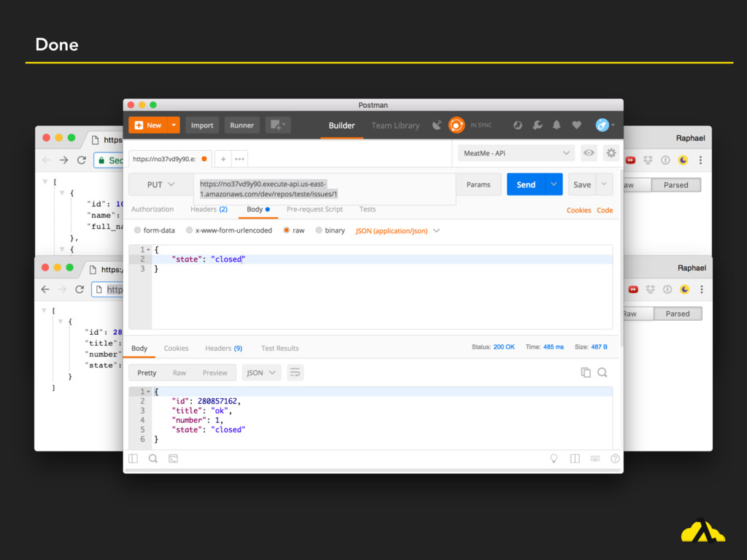Click the Parsed button in lower right browser
Viewport: 747px width, 560px height.
click(x=677, y=314)
